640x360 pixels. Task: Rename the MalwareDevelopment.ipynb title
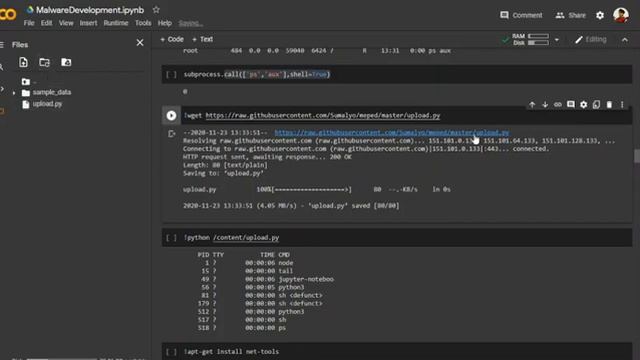[90, 10]
